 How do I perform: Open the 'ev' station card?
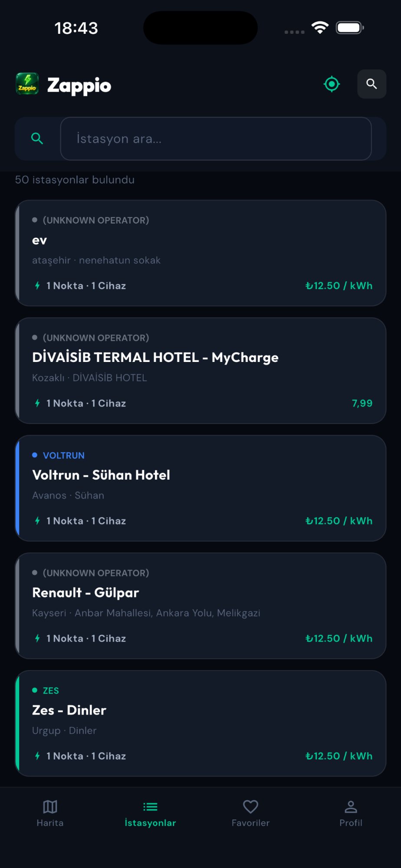click(200, 253)
